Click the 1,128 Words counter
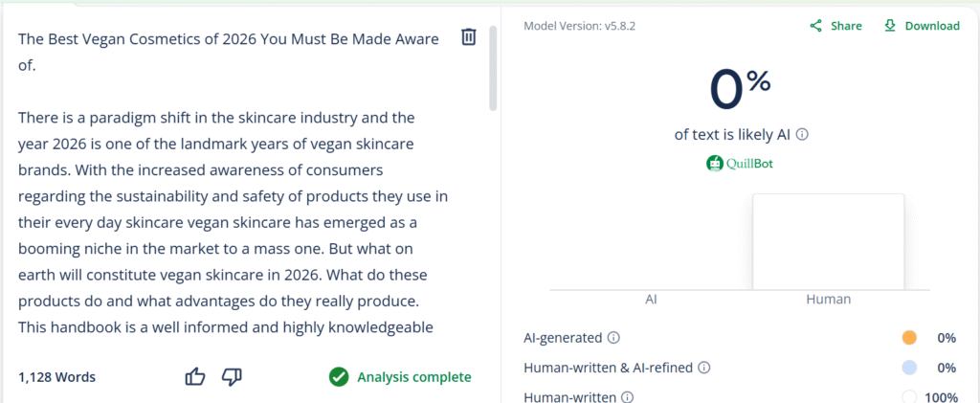Screen dimensions: 980x403 point(56,377)
